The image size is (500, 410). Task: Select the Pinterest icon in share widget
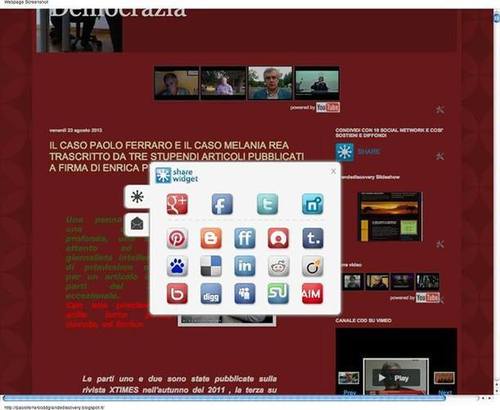177,238
